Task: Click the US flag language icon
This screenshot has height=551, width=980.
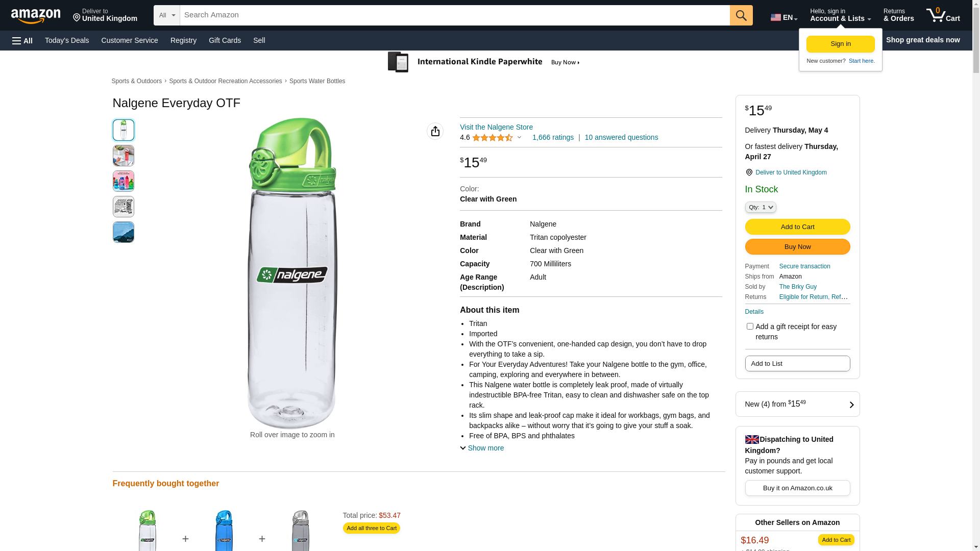Action: [x=776, y=17]
